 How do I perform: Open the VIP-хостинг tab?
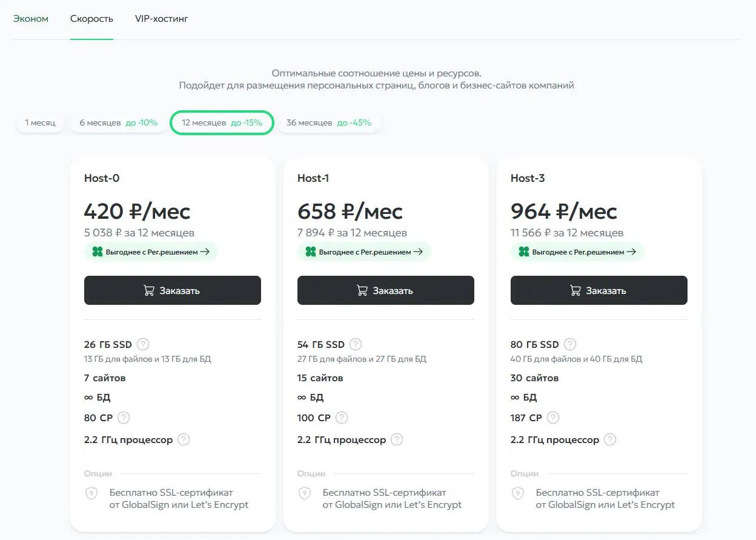[162, 19]
